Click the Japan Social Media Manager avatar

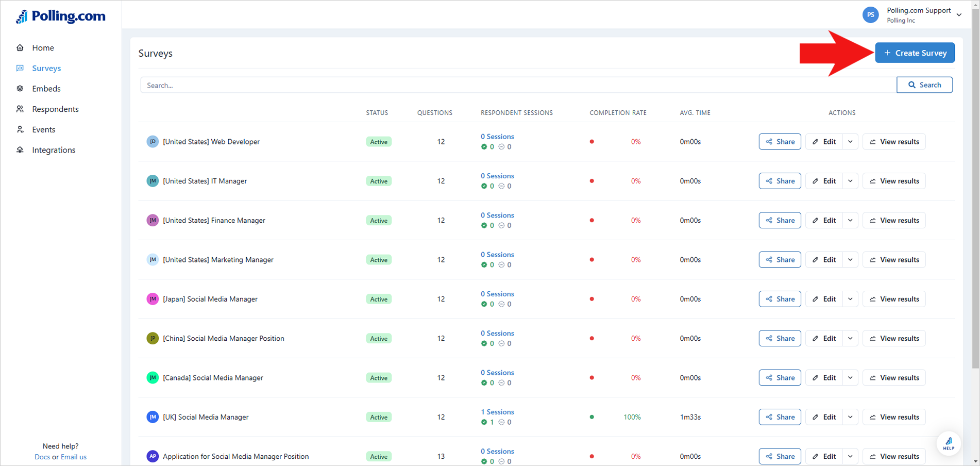153,299
